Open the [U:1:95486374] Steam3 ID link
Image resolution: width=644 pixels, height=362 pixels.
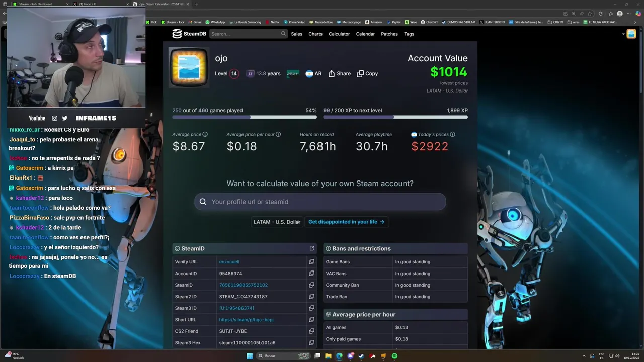tap(236, 308)
